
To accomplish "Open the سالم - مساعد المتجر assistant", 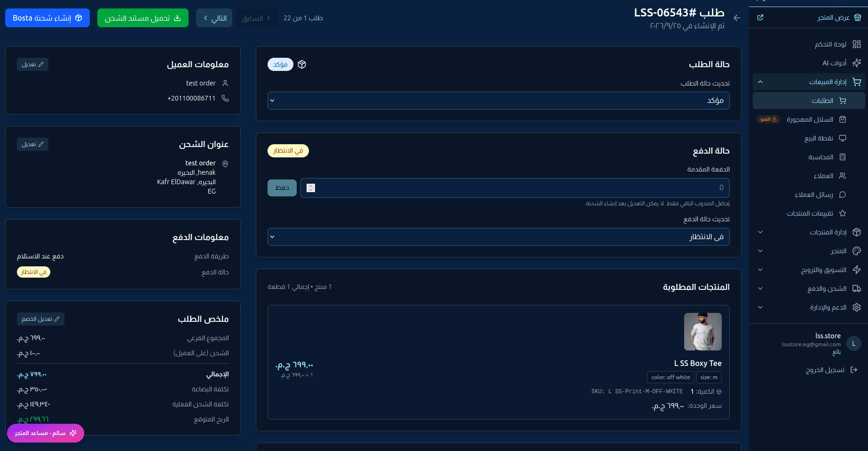I will pos(46,433).
